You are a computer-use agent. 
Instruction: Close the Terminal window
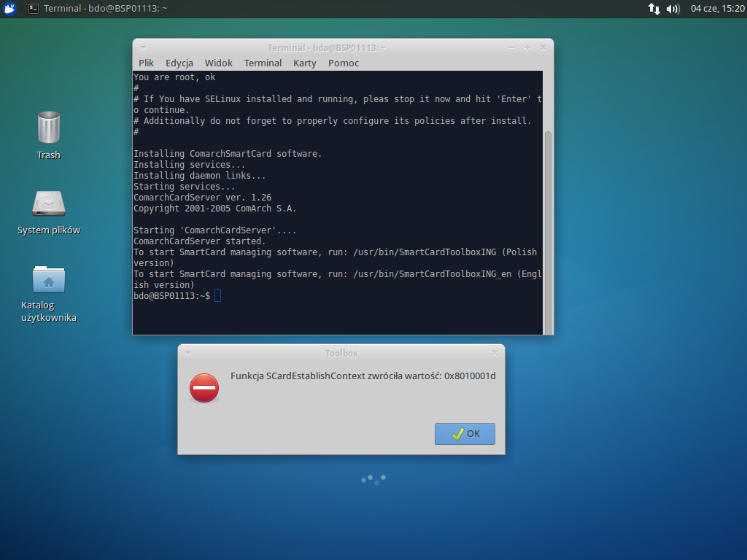[x=543, y=47]
